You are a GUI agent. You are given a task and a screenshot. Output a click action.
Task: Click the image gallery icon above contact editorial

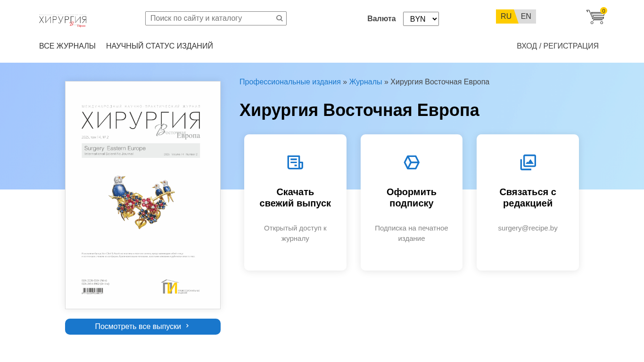point(528,163)
